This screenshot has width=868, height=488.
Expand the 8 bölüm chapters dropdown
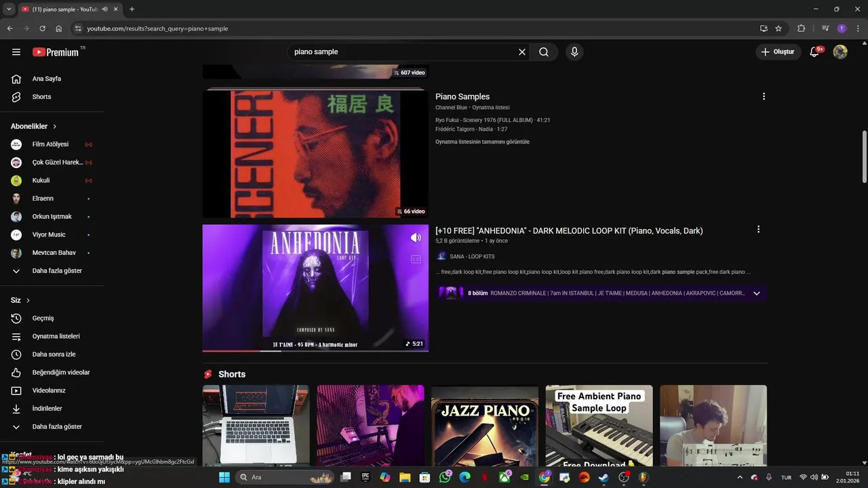pos(757,293)
